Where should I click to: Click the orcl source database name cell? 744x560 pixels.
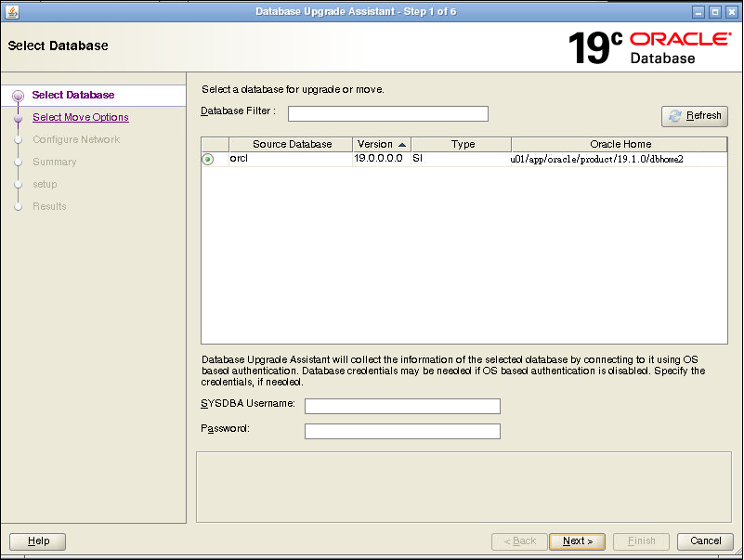(x=290, y=160)
